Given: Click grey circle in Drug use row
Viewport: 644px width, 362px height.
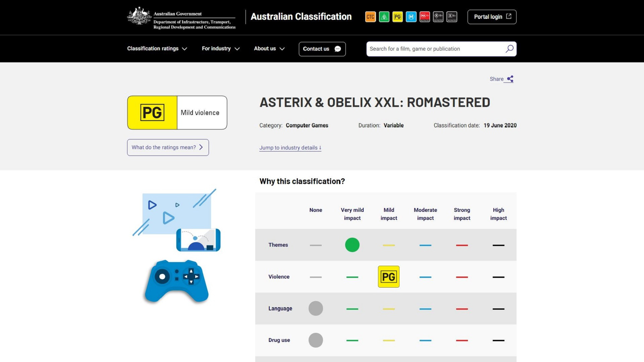Looking at the screenshot, I should tap(316, 340).
